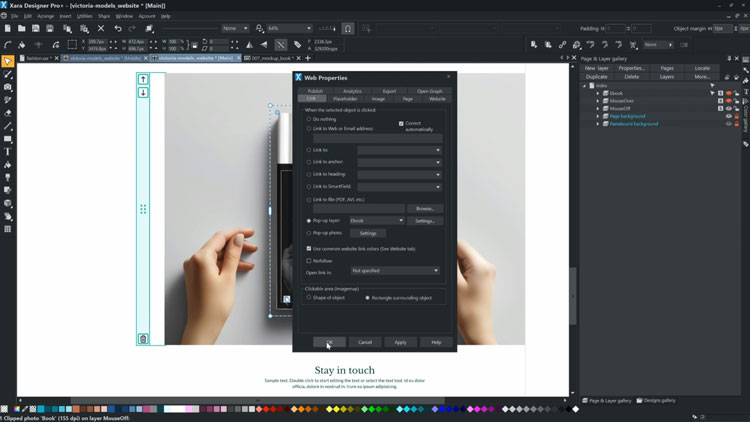Click the Delete X icon in toolbar
Viewport: 750px width, 422px height.
coord(101,29)
